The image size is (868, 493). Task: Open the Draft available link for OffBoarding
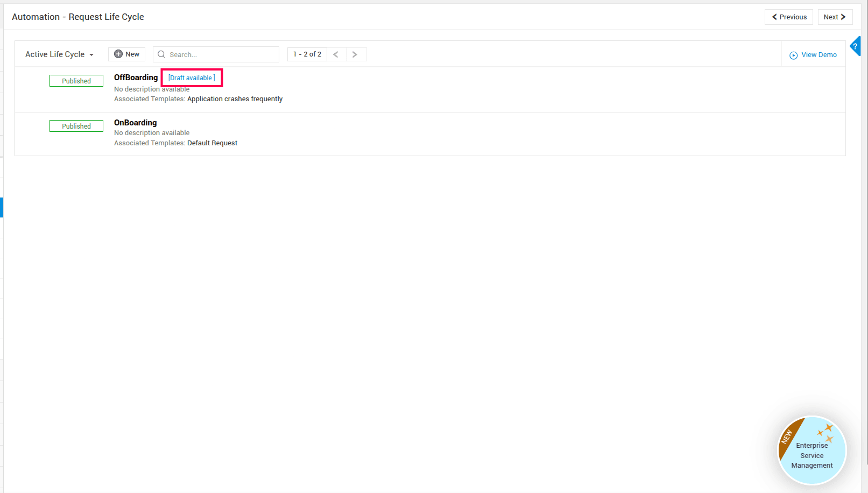click(x=192, y=78)
